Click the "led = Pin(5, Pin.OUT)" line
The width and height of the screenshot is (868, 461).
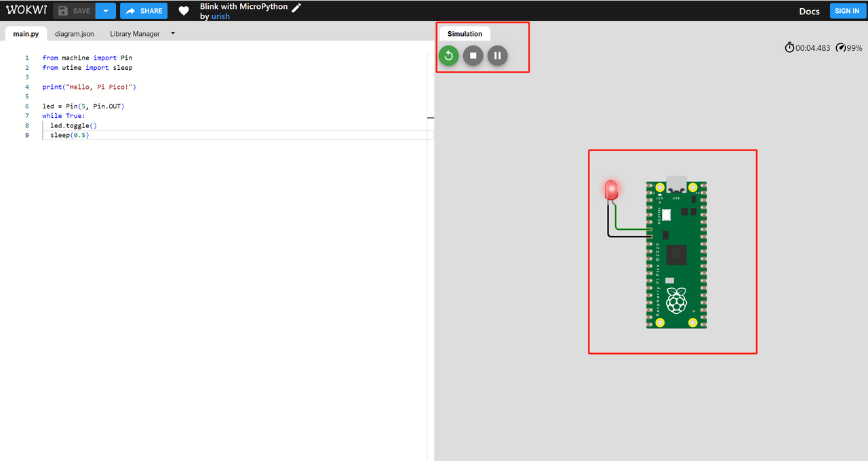[x=83, y=106]
